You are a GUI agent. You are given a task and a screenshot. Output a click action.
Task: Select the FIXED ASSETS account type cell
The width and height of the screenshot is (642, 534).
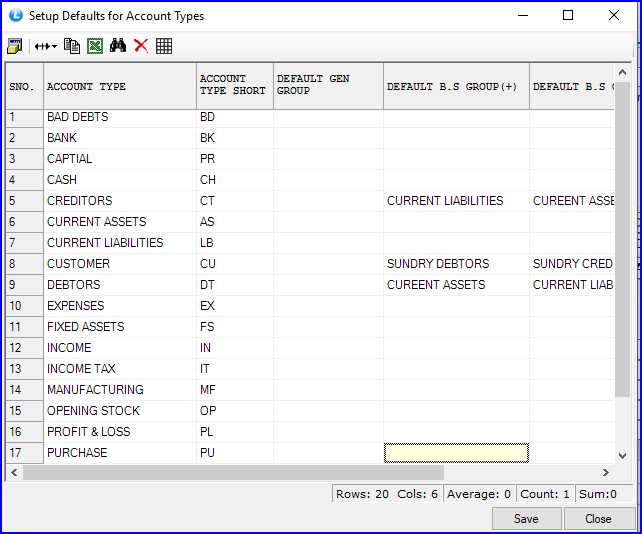(120, 327)
